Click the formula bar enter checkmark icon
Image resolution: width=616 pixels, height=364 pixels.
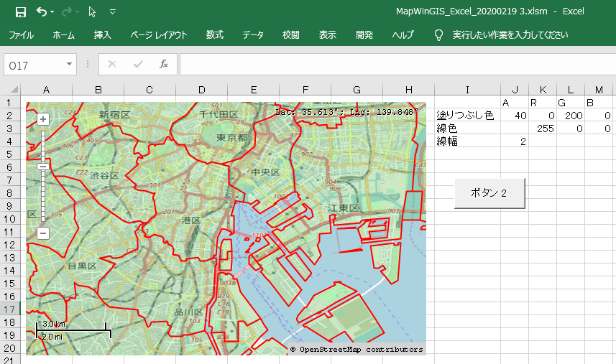pyautogui.click(x=138, y=64)
